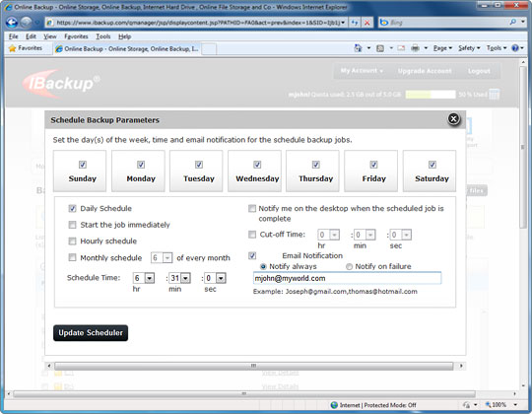Image resolution: width=532 pixels, height=414 pixels.
Task: Uncheck the Saturday checkbox
Action: click(x=432, y=165)
